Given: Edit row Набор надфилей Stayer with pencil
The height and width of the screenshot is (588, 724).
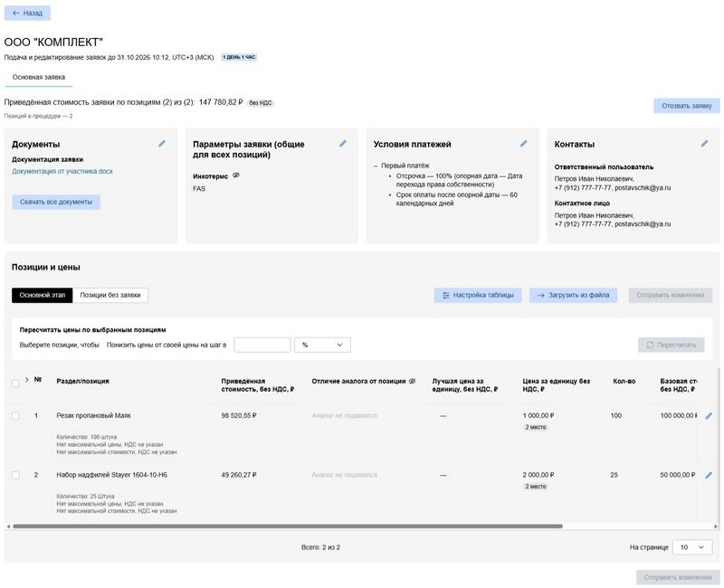Looking at the screenshot, I should (x=709, y=476).
